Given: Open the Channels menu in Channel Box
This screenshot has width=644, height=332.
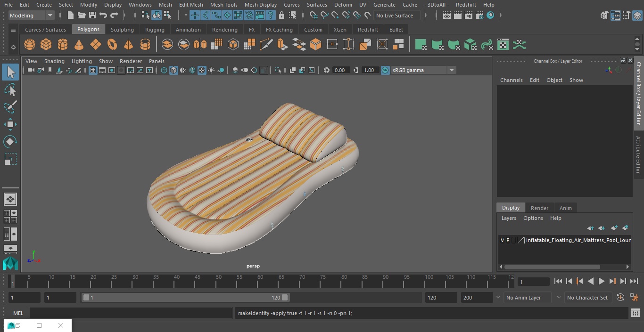Looking at the screenshot, I should (512, 80).
